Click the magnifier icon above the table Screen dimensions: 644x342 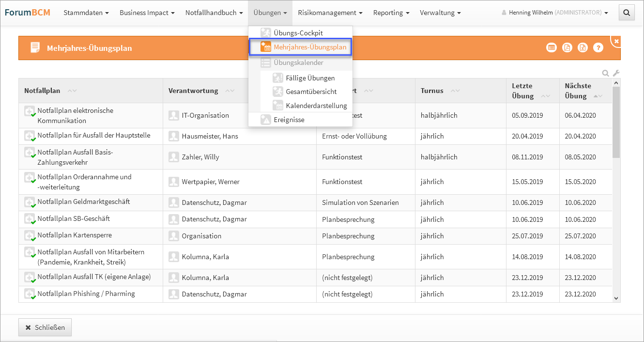click(x=605, y=73)
